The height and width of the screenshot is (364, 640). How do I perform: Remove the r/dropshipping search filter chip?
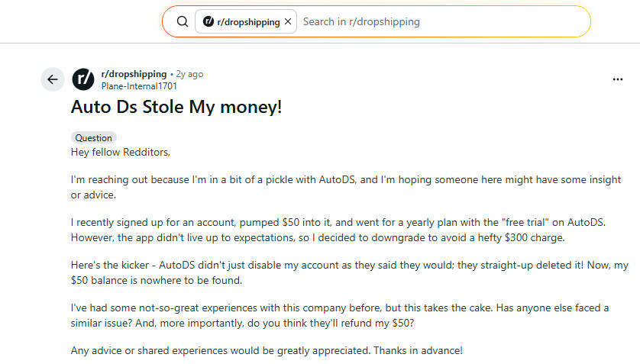coord(287,22)
